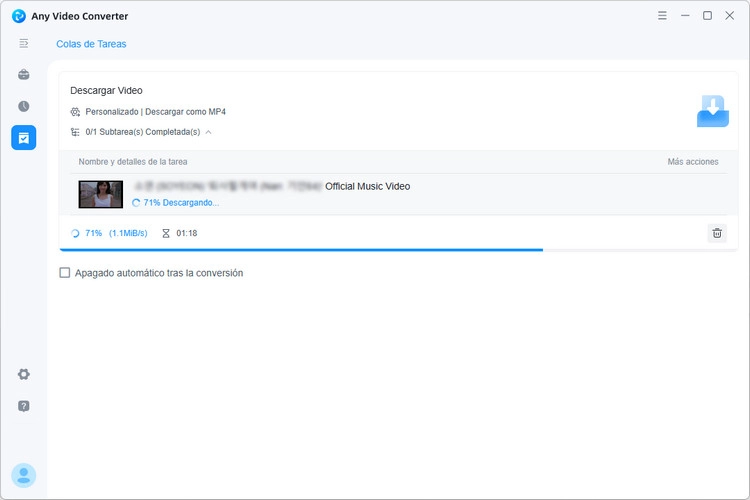Collapse the Subtarea(s) Completada(s) list chevron
Screen dimensions: 750x500
(209, 132)
